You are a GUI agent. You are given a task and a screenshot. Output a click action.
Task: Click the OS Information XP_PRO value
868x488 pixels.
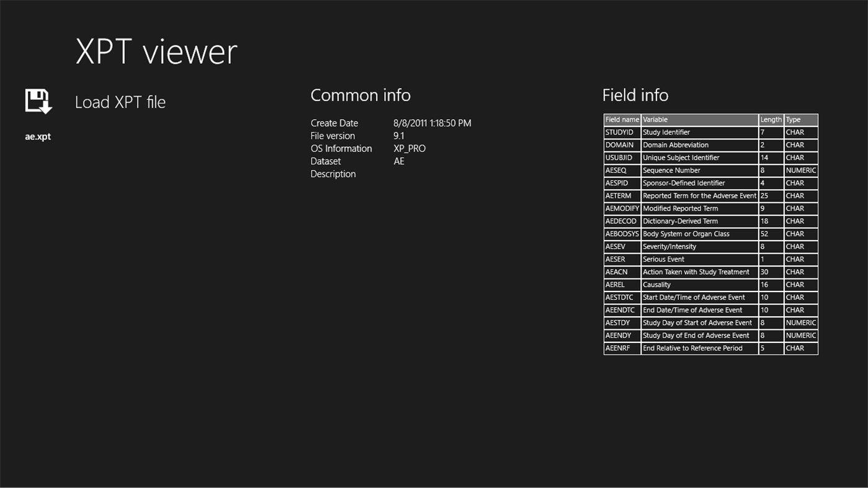tap(409, 148)
